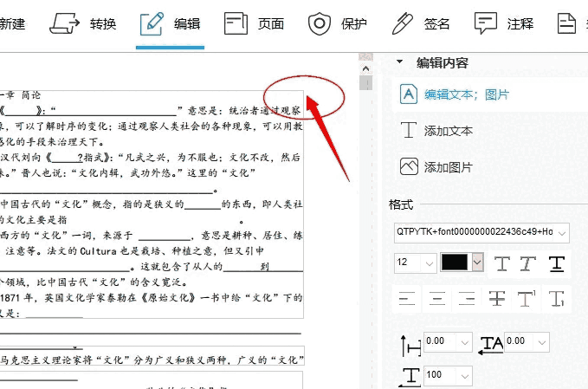
Task: Click the 编辑文本 'A' box icon
Action: click(x=409, y=94)
